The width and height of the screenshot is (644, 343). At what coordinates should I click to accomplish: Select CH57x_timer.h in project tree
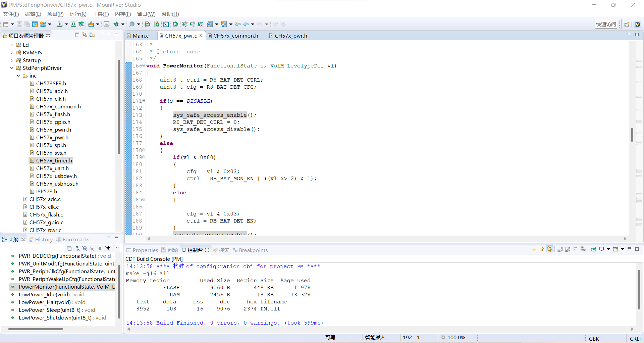click(54, 161)
